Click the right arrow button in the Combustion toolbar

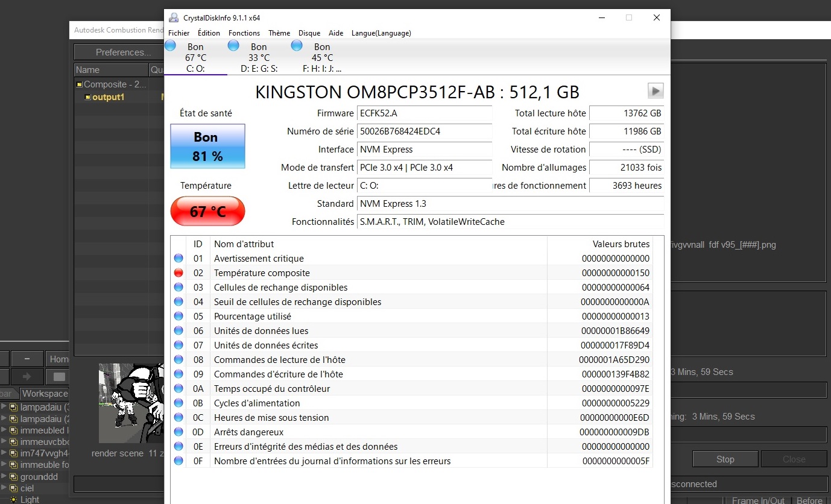tap(27, 377)
